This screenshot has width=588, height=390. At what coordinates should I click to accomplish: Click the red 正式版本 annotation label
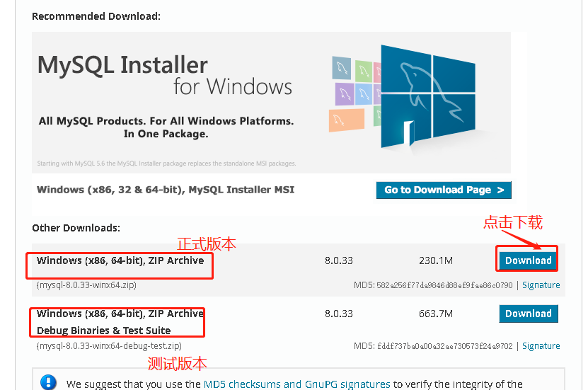tap(206, 244)
